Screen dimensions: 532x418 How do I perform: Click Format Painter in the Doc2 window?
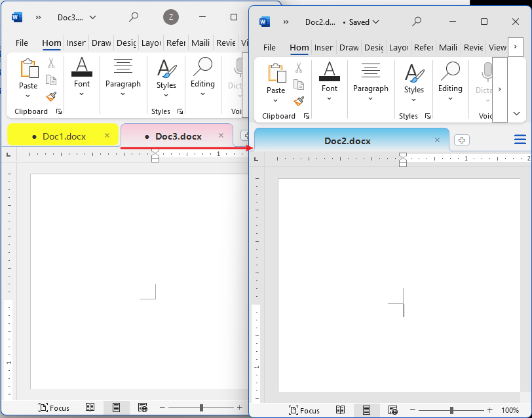pyautogui.click(x=299, y=100)
